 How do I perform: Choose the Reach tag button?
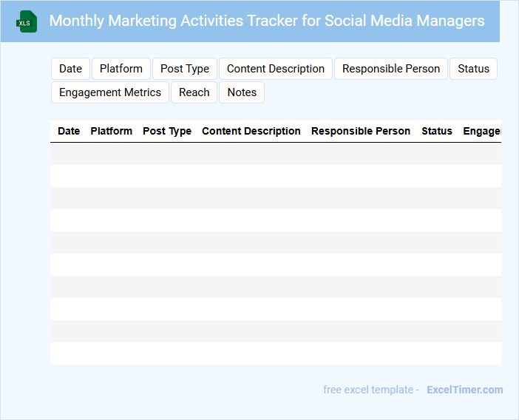coord(194,92)
